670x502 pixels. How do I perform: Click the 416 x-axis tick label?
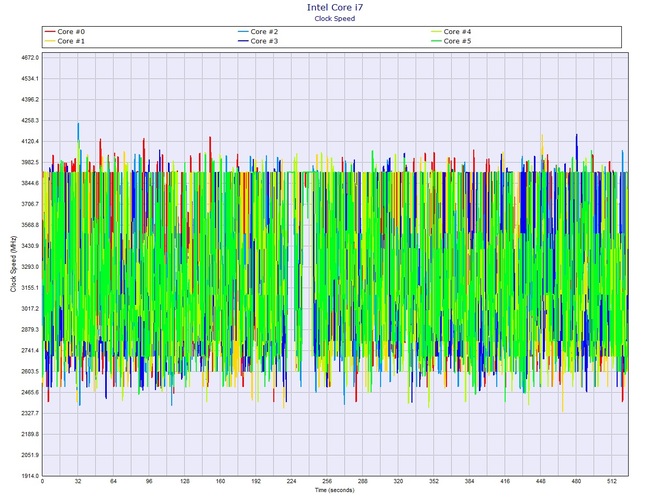(x=505, y=481)
